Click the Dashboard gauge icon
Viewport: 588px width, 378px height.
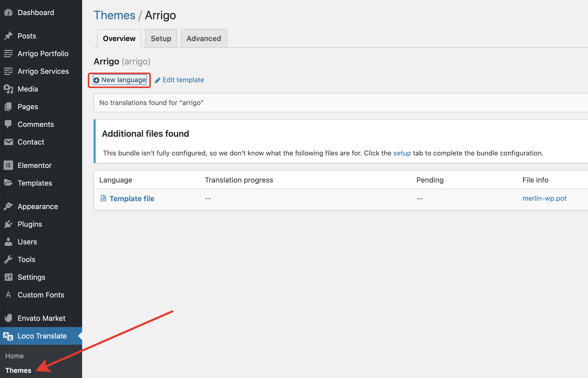coord(8,12)
